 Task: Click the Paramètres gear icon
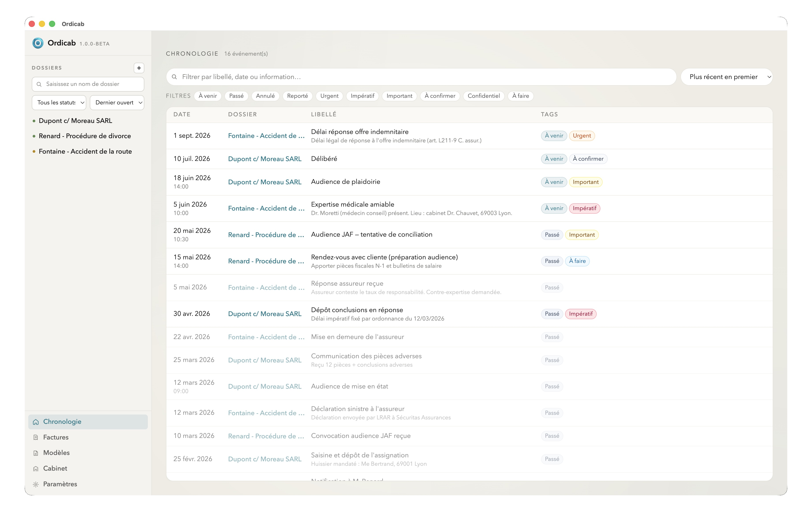[36, 485]
